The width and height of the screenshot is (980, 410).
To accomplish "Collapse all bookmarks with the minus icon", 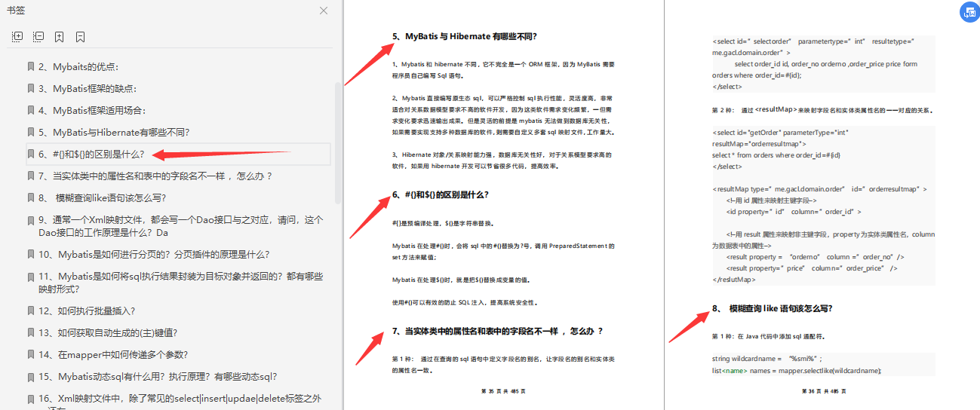I will pos(38,36).
